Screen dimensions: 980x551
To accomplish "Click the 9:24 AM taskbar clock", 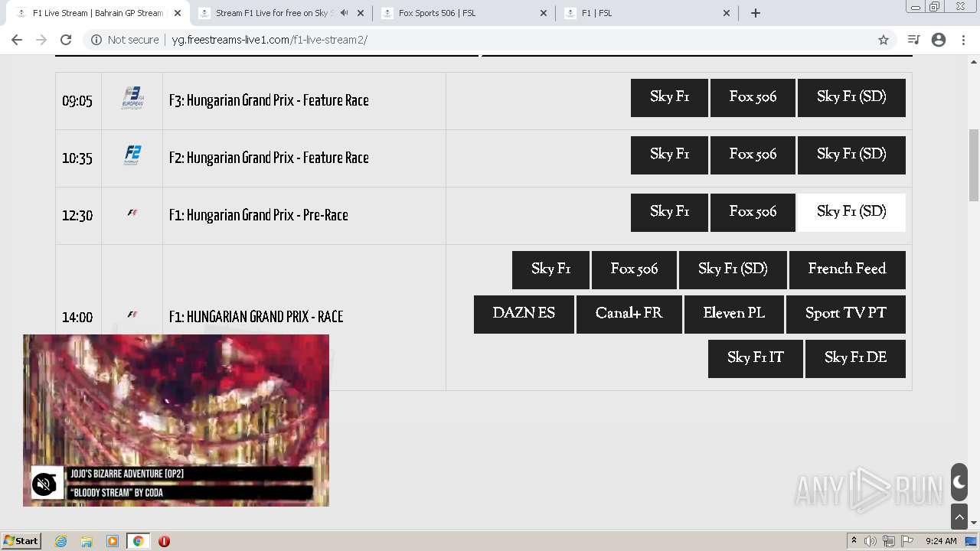I will 941,541.
